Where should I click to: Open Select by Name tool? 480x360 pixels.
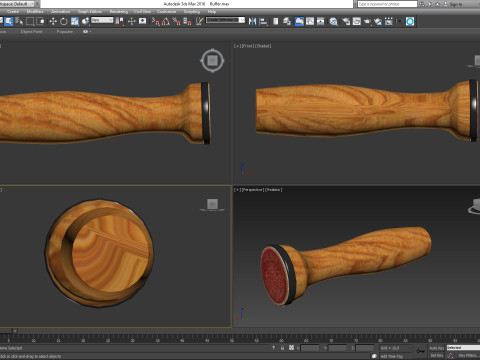(x=19, y=21)
